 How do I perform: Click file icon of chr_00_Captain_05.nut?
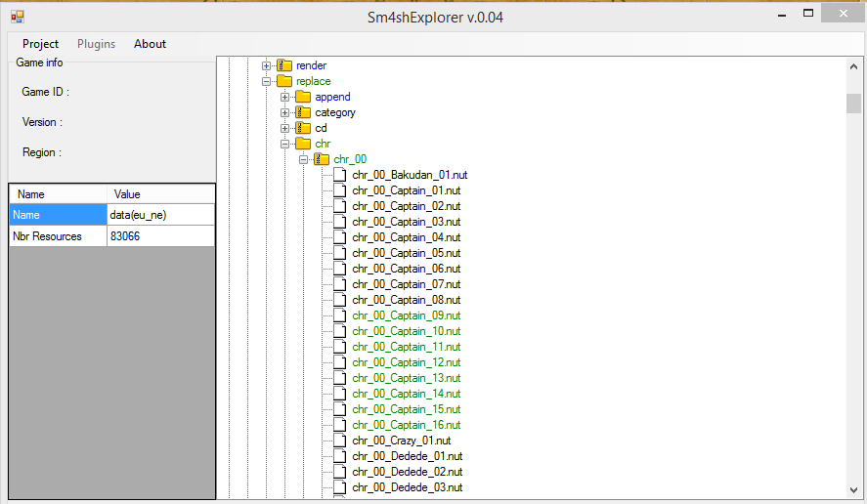(340, 253)
